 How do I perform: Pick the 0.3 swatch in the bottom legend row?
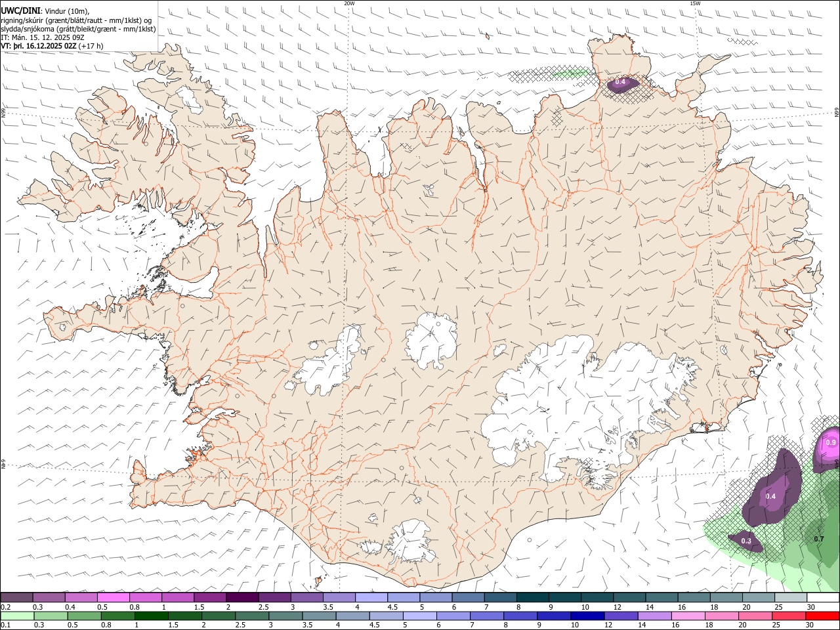click(x=51, y=616)
